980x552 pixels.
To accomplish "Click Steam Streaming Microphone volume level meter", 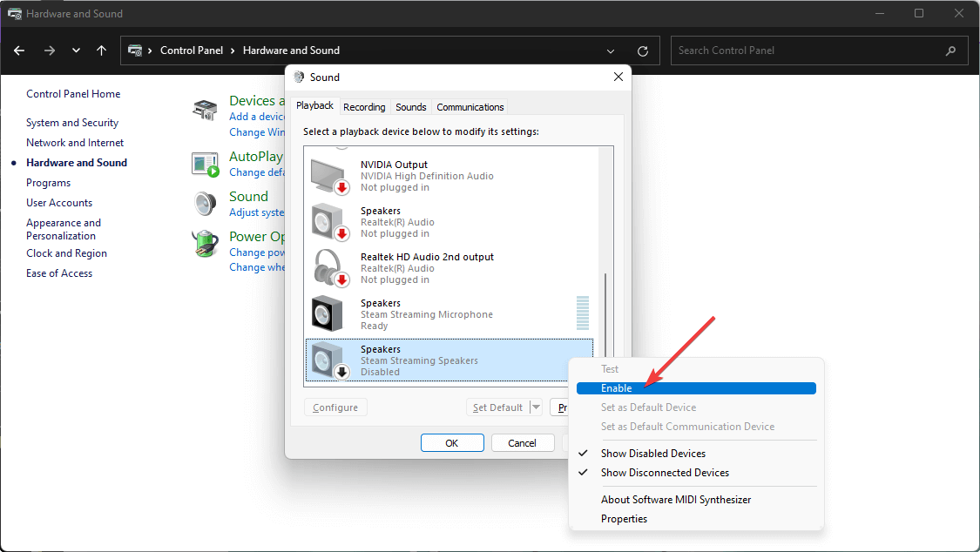I will 583,313.
